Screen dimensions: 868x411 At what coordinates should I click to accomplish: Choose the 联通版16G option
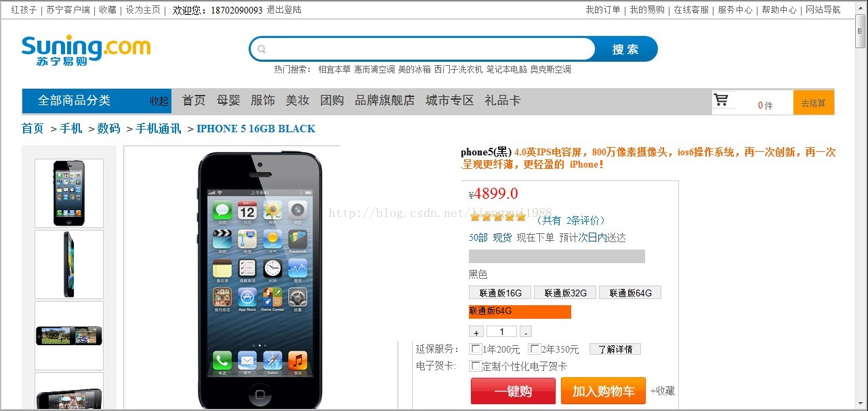pyautogui.click(x=500, y=293)
